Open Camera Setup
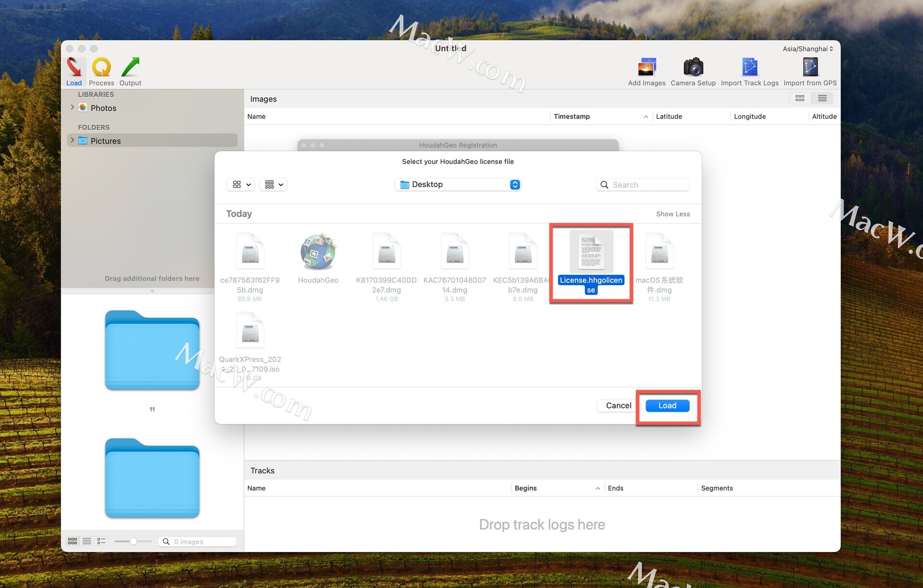This screenshot has height=588, width=923. [x=693, y=71]
